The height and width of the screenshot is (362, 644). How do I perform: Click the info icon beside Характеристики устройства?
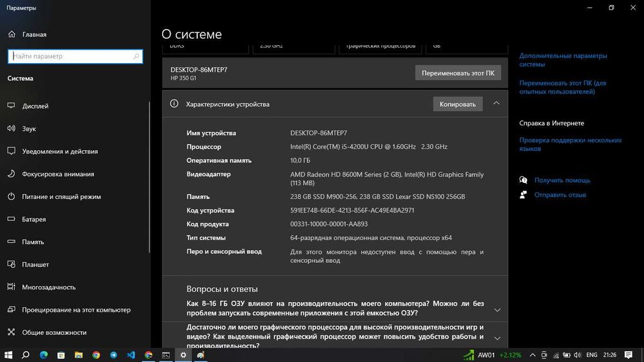click(x=174, y=104)
